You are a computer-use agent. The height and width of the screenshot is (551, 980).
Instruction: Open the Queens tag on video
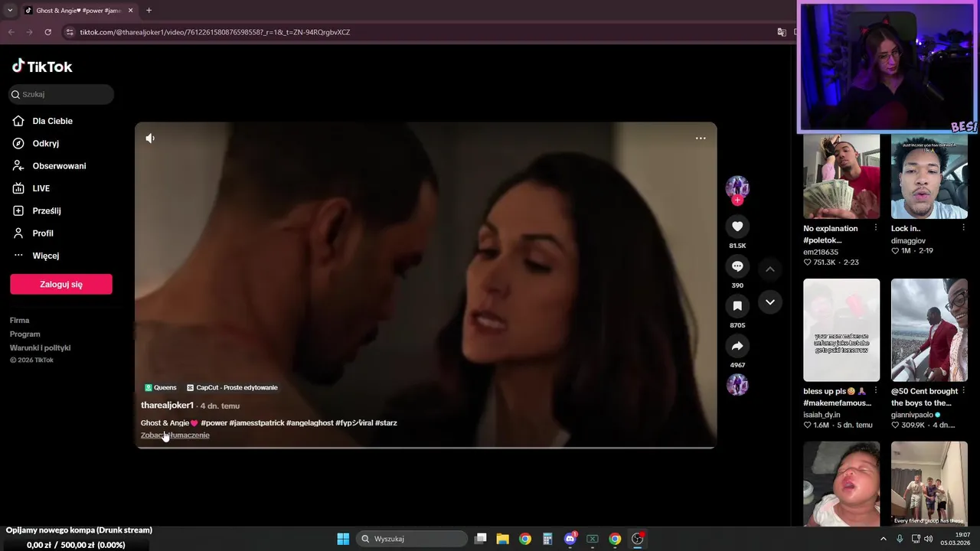(161, 388)
